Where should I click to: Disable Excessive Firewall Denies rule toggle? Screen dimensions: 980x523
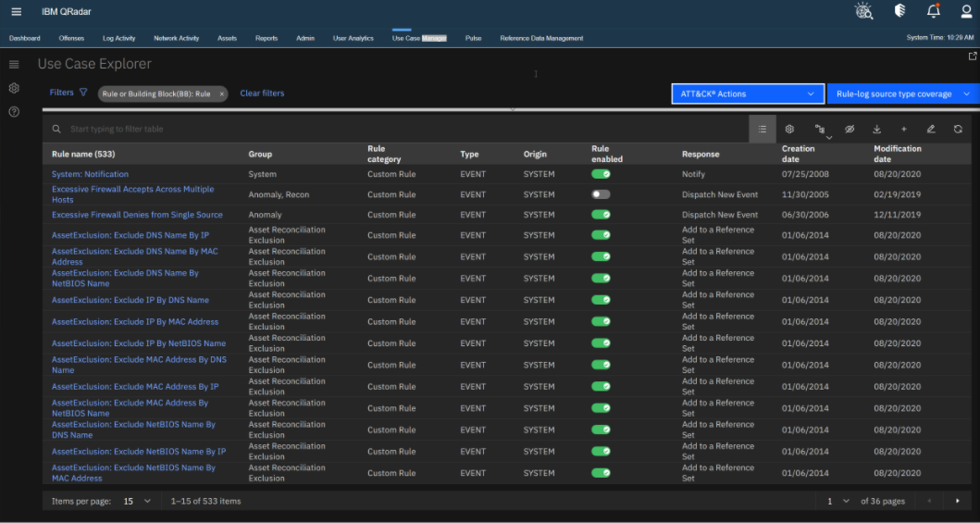click(x=601, y=215)
